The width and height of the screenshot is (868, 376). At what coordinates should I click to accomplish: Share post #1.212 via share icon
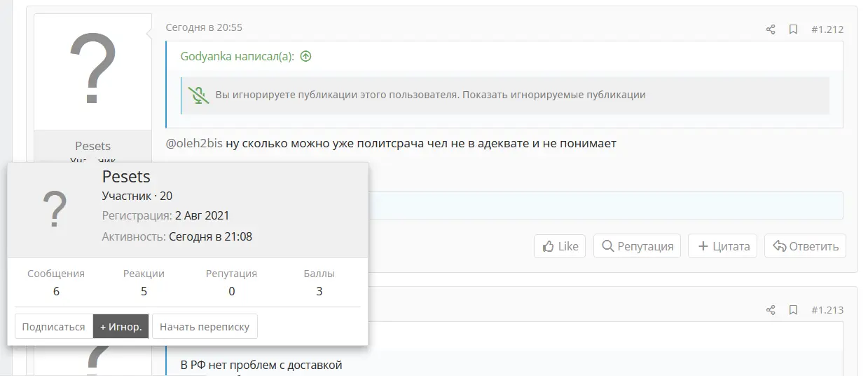tap(771, 29)
